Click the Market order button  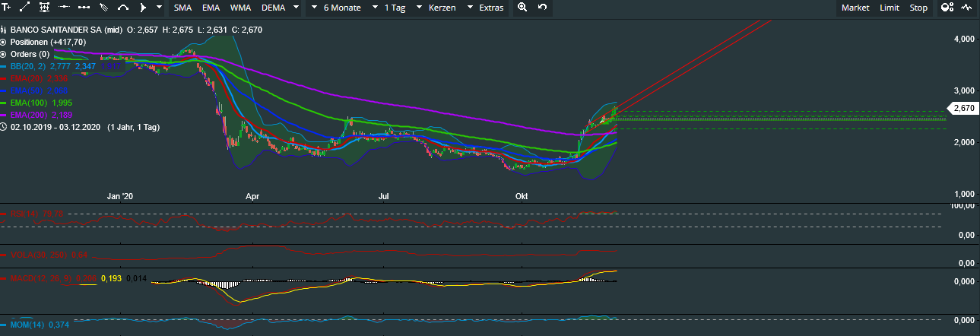coord(855,8)
